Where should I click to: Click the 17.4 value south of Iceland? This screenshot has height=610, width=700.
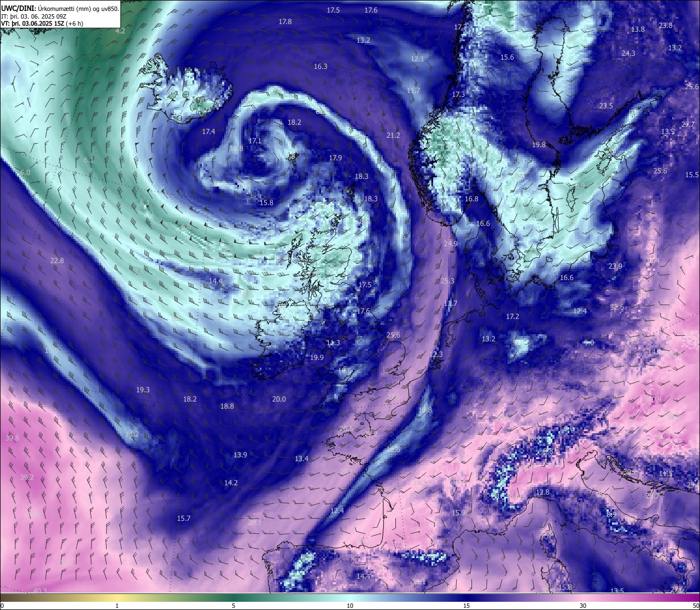point(208,132)
